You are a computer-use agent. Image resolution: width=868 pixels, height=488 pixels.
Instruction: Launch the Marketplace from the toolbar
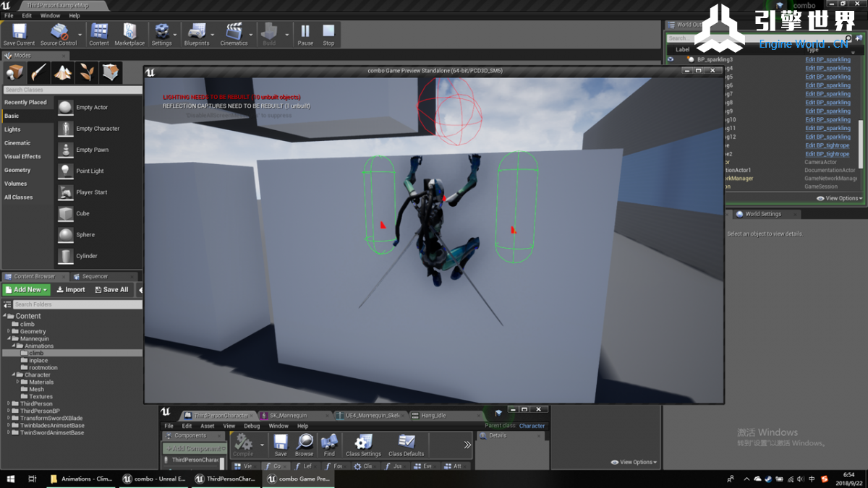click(x=129, y=34)
